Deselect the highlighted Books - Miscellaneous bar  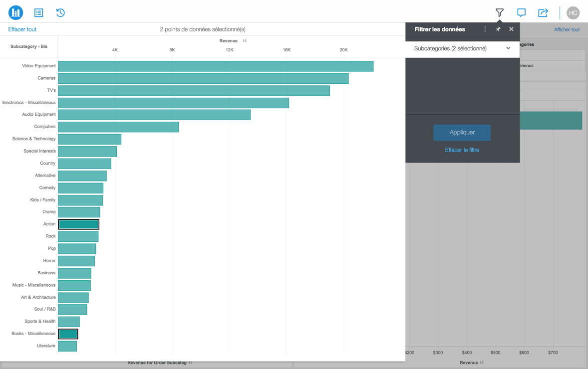(68, 334)
